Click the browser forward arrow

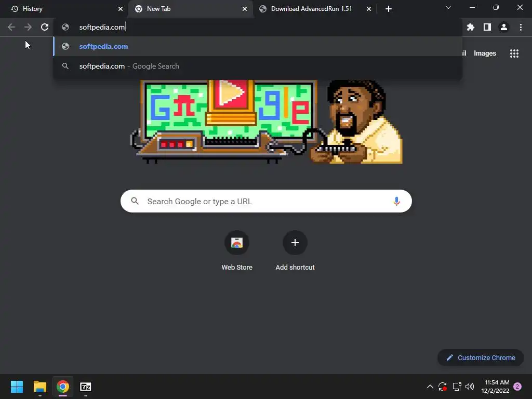pos(28,27)
